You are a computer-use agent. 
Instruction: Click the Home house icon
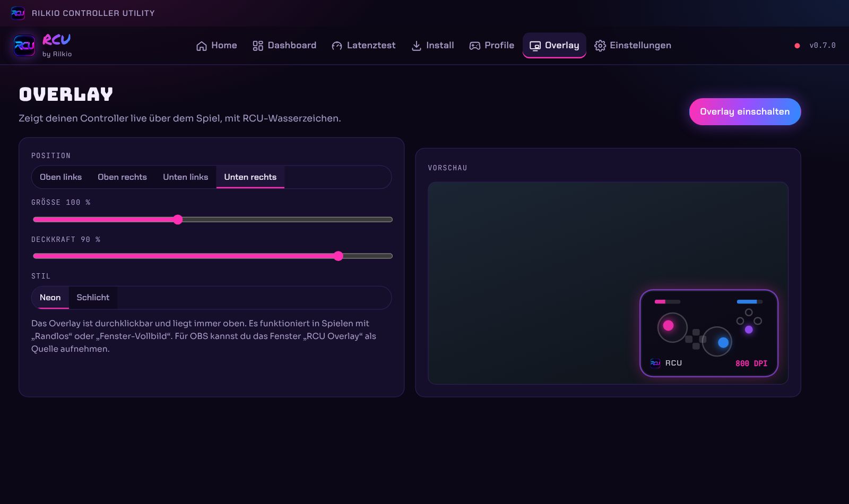[x=202, y=46]
